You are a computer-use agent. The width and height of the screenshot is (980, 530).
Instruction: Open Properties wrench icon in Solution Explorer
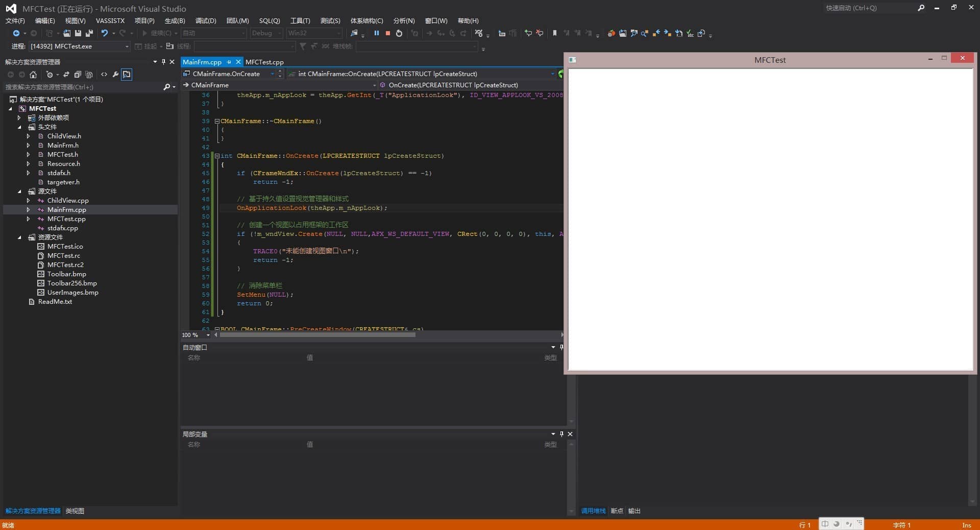point(115,75)
